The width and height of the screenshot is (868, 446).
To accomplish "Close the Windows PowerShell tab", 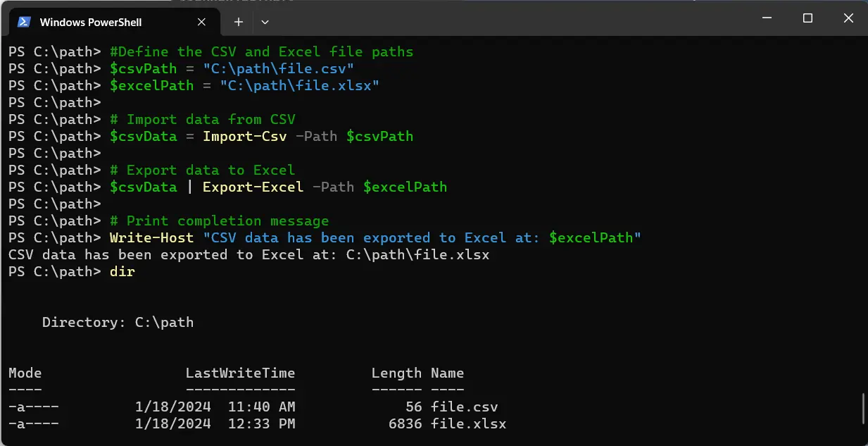I will 201,22.
